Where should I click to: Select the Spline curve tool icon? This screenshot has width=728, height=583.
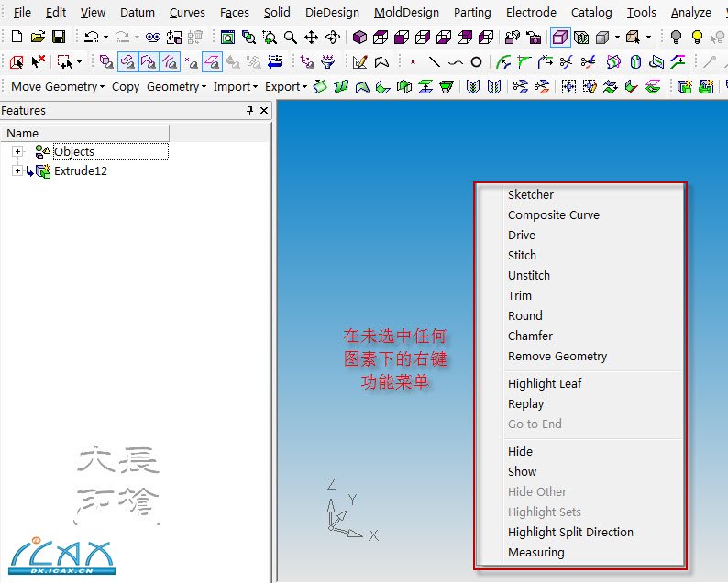[456, 62]
